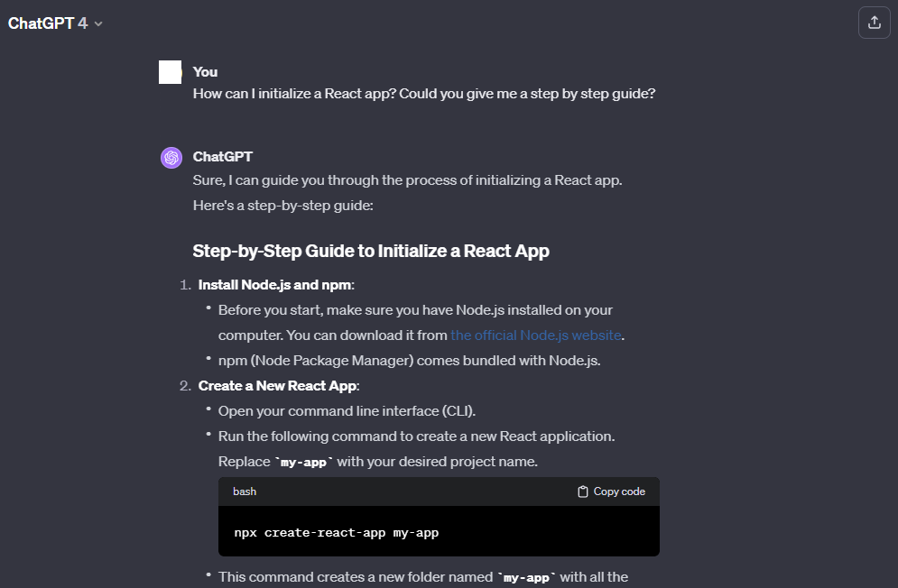Open the ChatGPT 4 model dropdown chevron
Image resolution: width=898 pixels, height=588 pixels.
[x=98, y=23]
